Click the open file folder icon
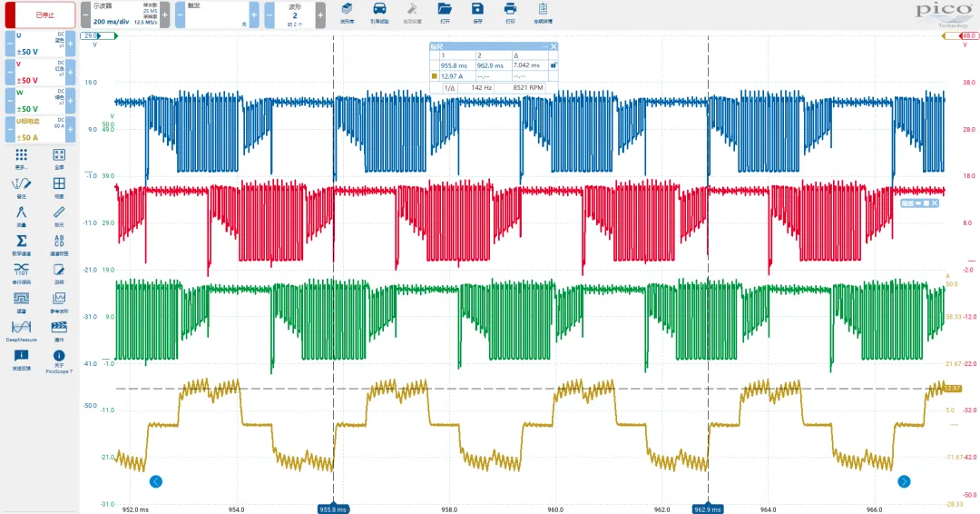The width and height of the screenshot is (980, 514). (445, 11)
